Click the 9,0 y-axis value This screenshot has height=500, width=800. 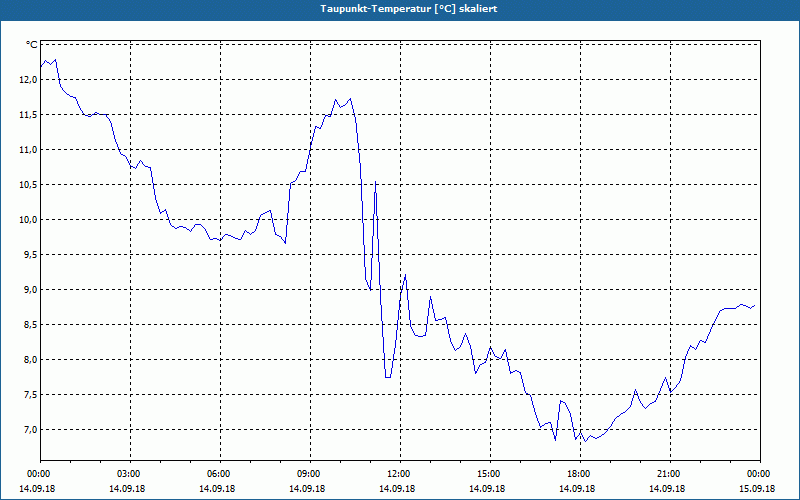[x=30, y=290]
